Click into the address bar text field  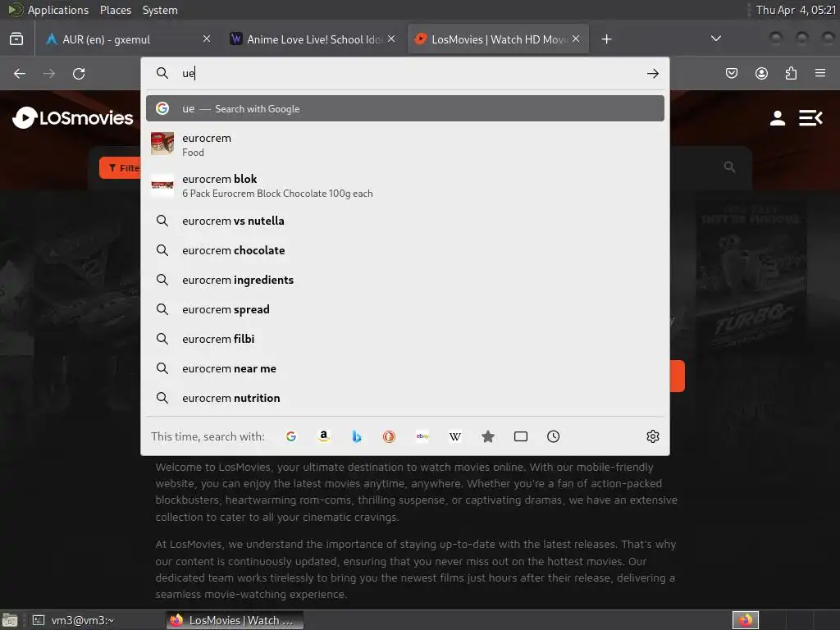(x=407, y=73)
